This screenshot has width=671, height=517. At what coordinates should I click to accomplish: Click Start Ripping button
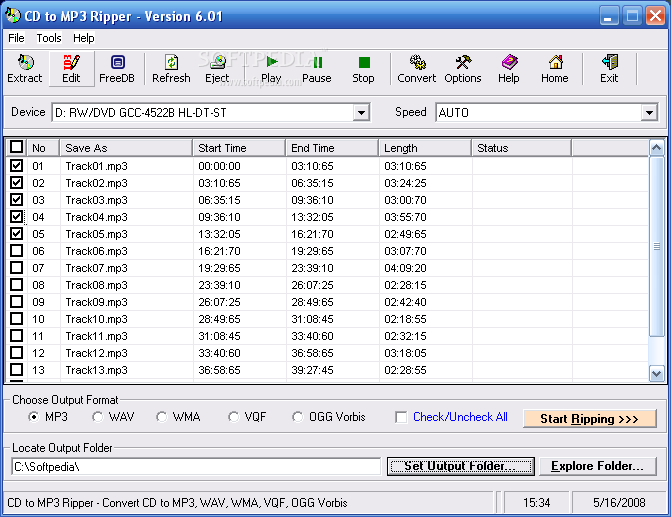[x=589, y=419]
